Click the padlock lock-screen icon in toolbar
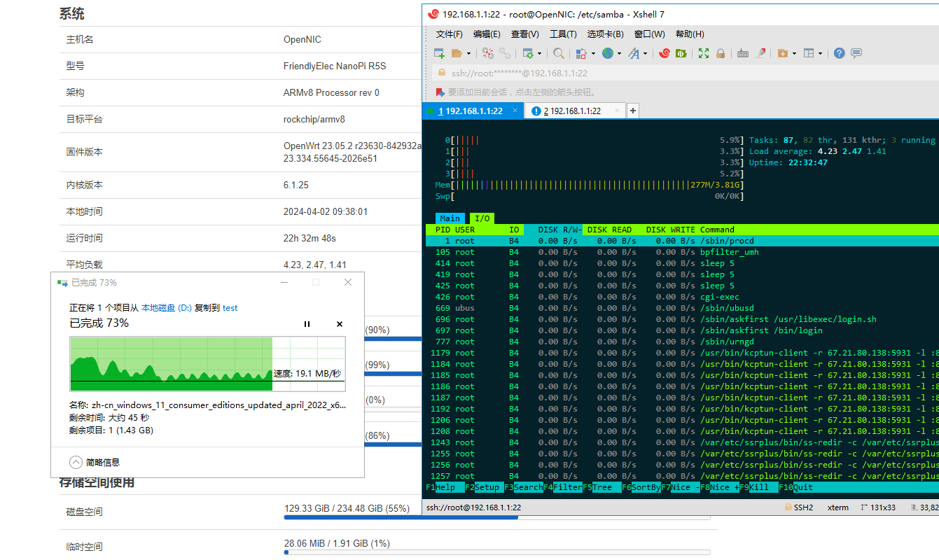Screen dimensions: 939x560 721,53
